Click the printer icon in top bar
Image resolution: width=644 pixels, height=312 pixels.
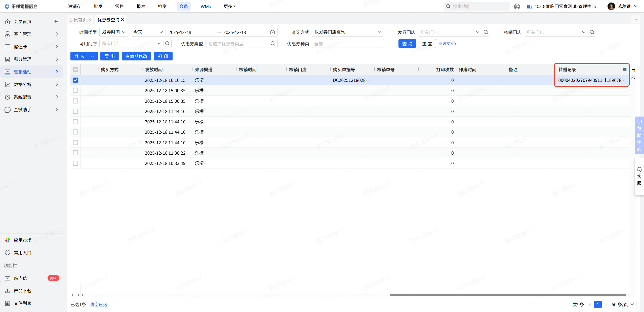click(517, 7)
